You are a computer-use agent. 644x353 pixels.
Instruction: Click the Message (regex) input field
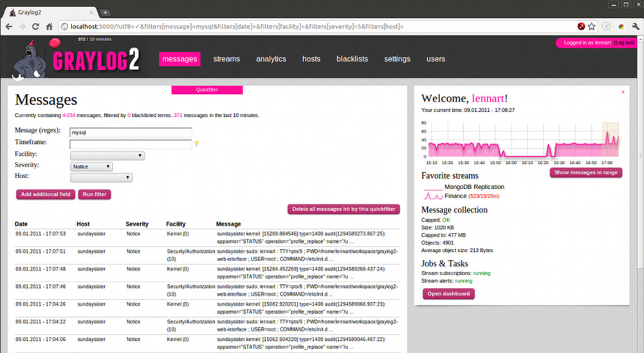(131, 132)
